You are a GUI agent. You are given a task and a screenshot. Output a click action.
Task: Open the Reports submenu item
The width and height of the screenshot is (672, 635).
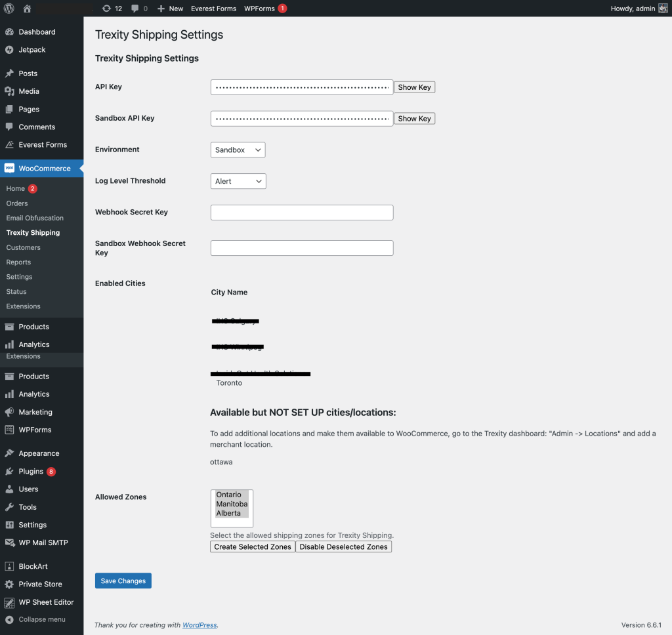[18, 262]
